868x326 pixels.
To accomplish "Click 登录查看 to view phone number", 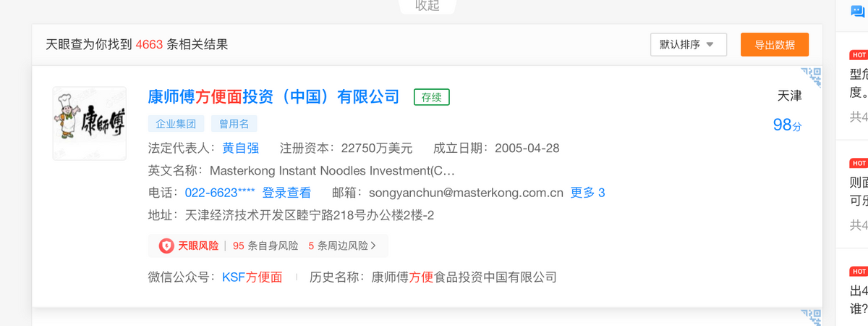I will point(286,193).
